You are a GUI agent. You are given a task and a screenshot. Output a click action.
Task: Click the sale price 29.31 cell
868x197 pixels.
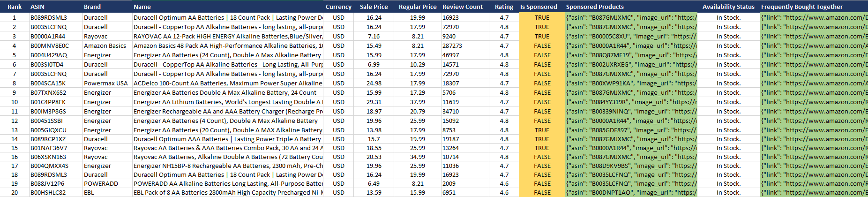[x=374, y=102]
